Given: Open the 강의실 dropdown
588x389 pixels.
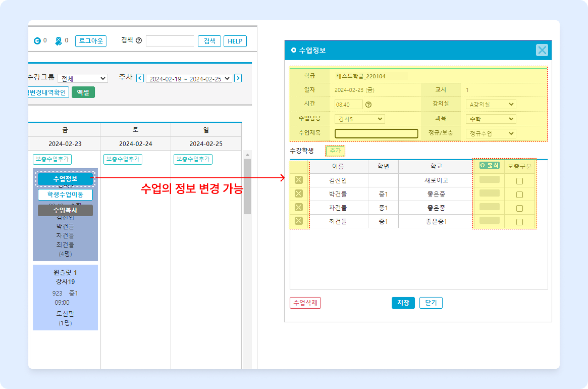Looking at the screenshot, I should click(x=491, y=104).
